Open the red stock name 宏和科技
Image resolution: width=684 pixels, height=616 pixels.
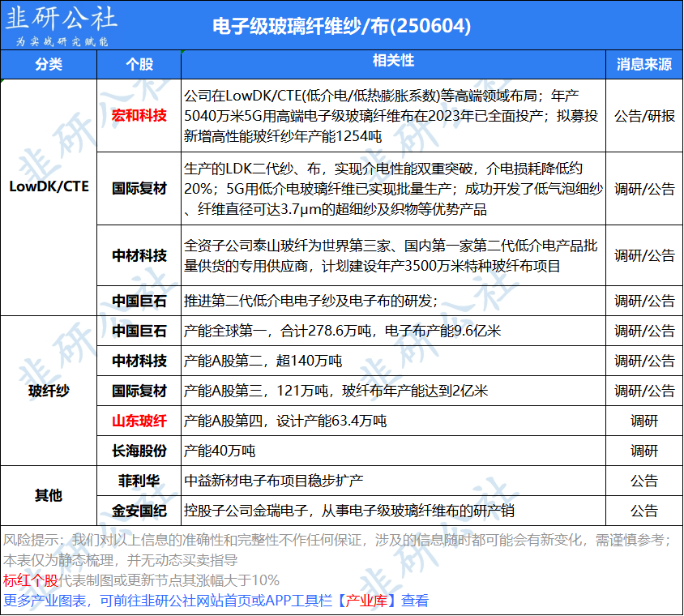[x=139, y=115]
